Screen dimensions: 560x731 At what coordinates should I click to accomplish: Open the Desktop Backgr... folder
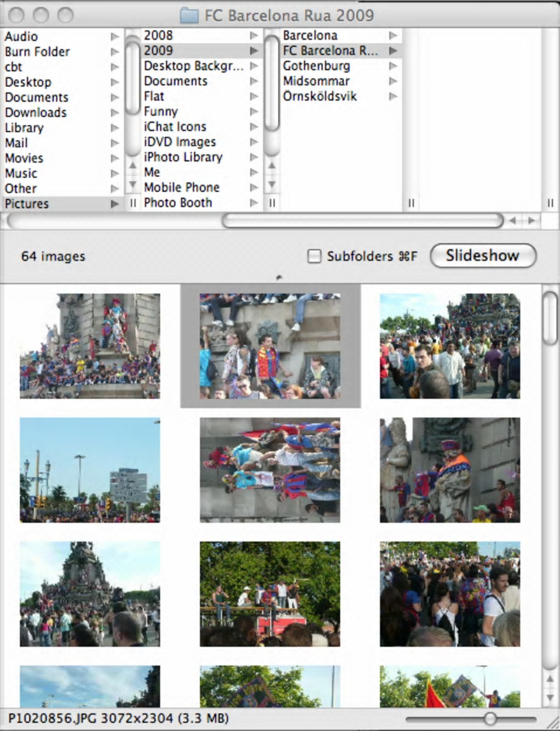(193, 66)
